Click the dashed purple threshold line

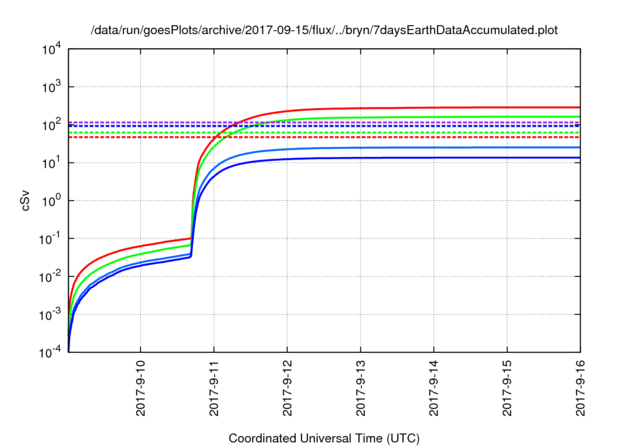tap(324, 122)
